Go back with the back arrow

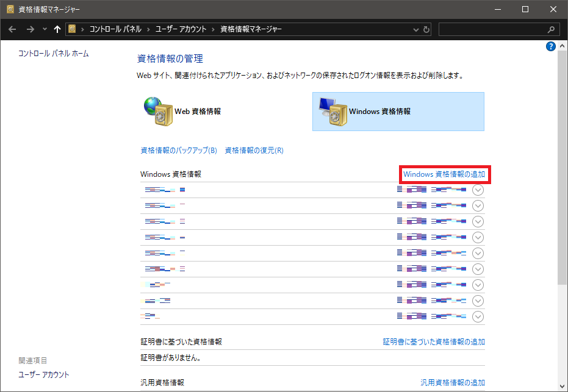12,29
